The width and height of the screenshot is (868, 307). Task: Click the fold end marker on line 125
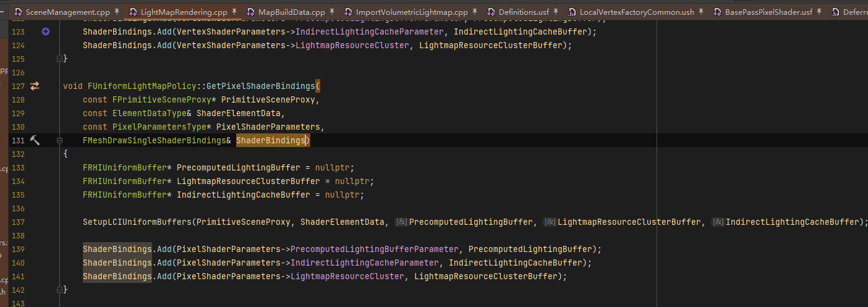[x=60, y=59]
